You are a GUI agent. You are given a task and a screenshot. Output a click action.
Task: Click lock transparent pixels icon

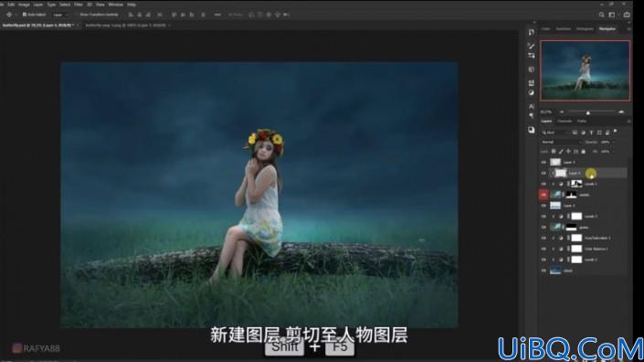tap(554, 152)
